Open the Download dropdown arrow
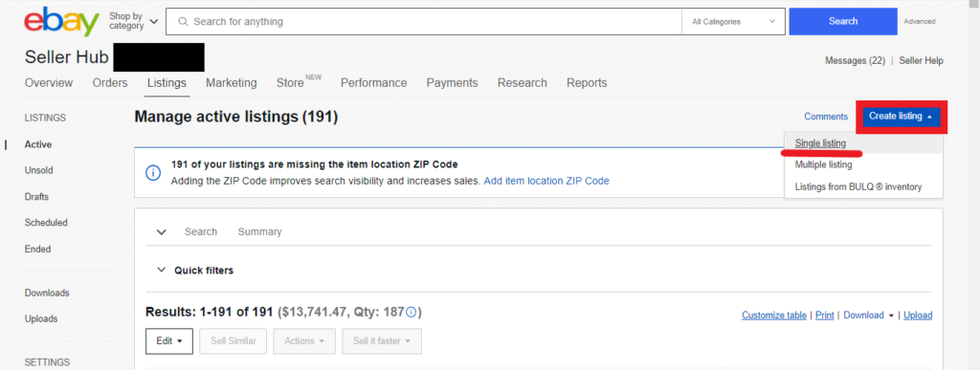Viewport: 980px width, 370px height. [x=891, y=316]
